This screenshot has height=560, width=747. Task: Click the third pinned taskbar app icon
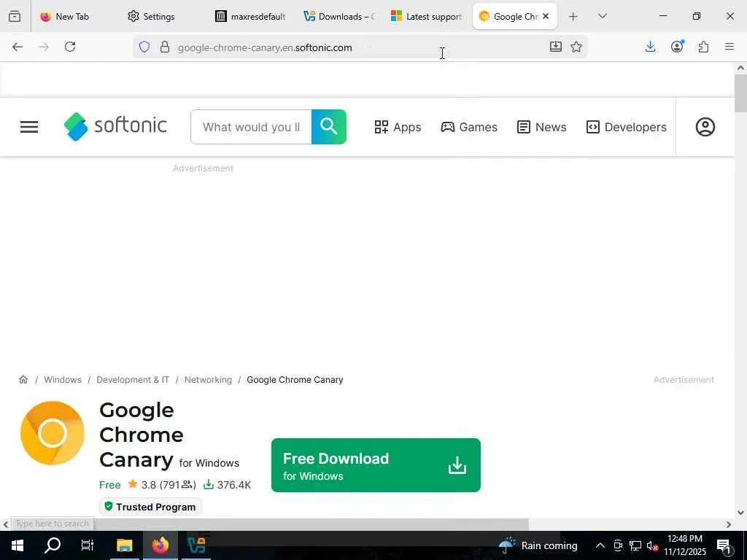196,545
